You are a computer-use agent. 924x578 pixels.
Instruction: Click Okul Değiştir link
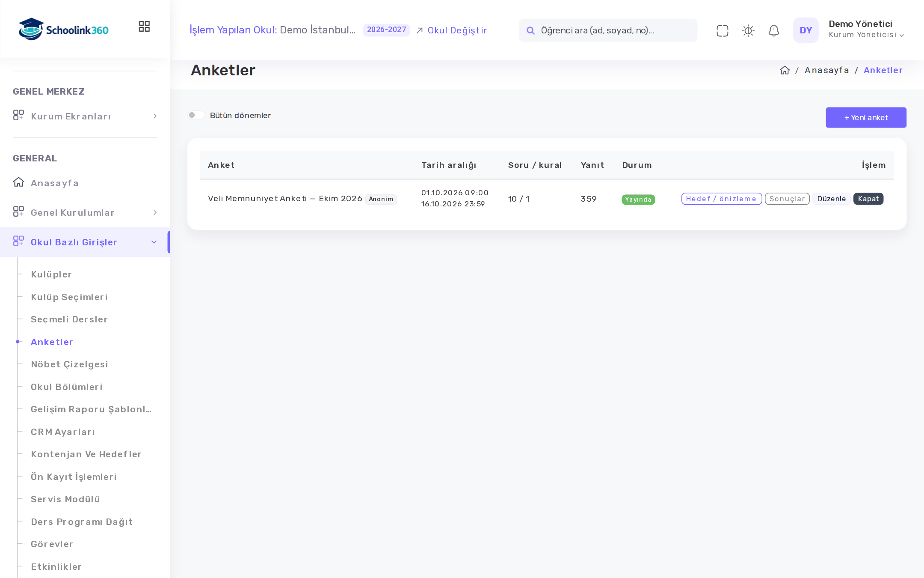click(x=457, y=30)
